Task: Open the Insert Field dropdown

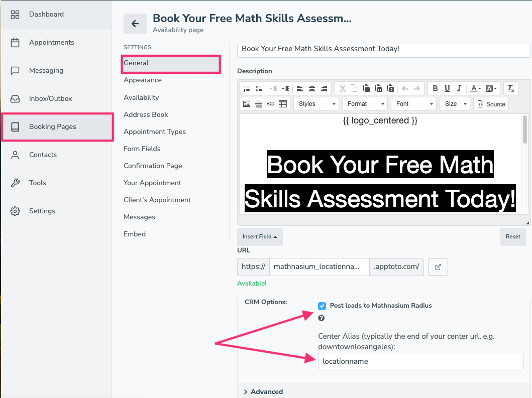Action: [260, 236]
